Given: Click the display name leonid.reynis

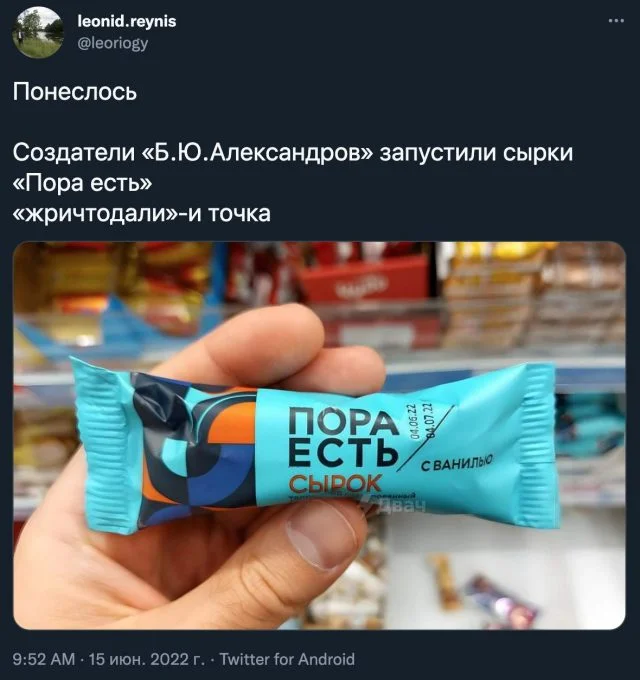Looking at the screenshot, I should click(x=127, y=21).
